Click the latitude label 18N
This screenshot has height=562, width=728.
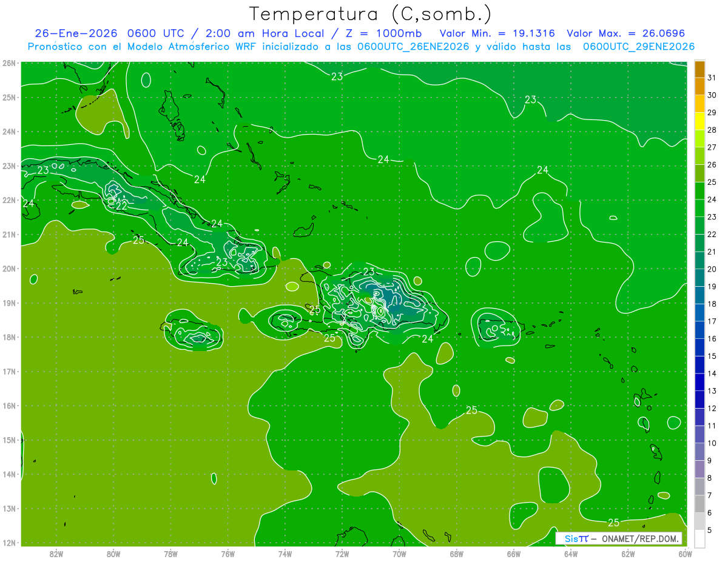[x=9, y=337]
